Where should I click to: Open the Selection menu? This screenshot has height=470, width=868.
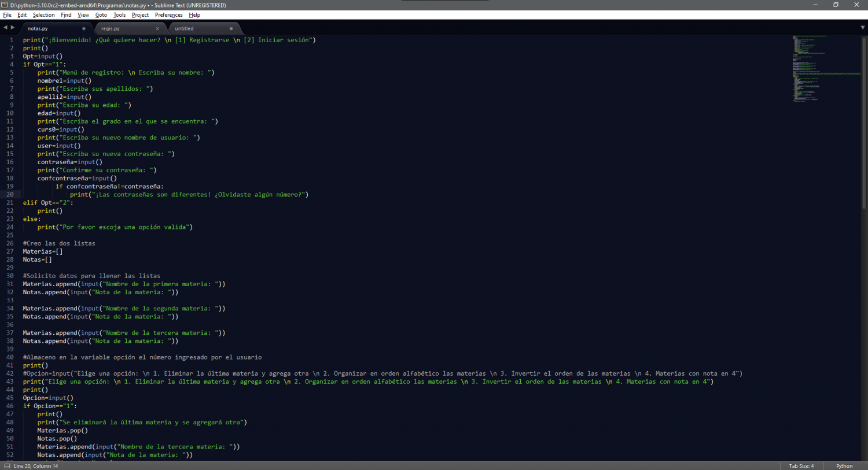click(43, 15)
